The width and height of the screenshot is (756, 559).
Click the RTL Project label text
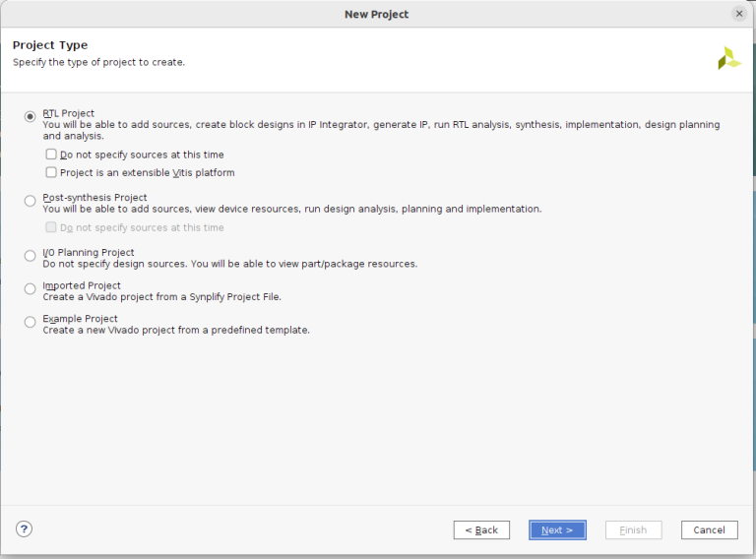(x=69, y=113)
